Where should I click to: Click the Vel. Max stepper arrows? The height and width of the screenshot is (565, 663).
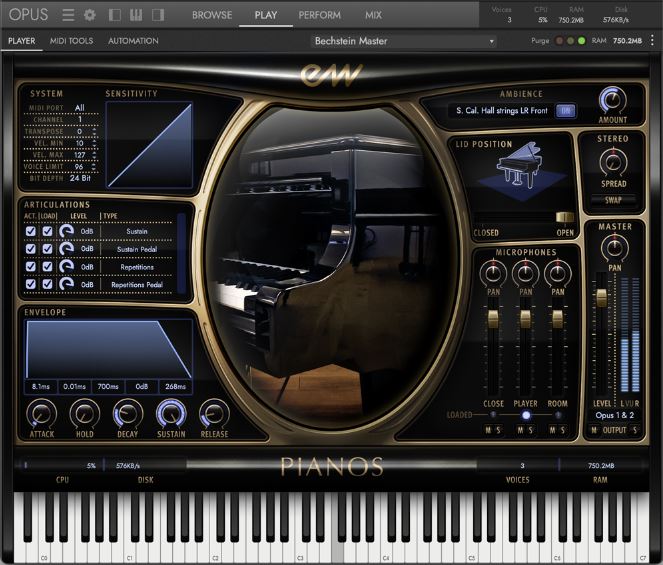pos(94,155)
